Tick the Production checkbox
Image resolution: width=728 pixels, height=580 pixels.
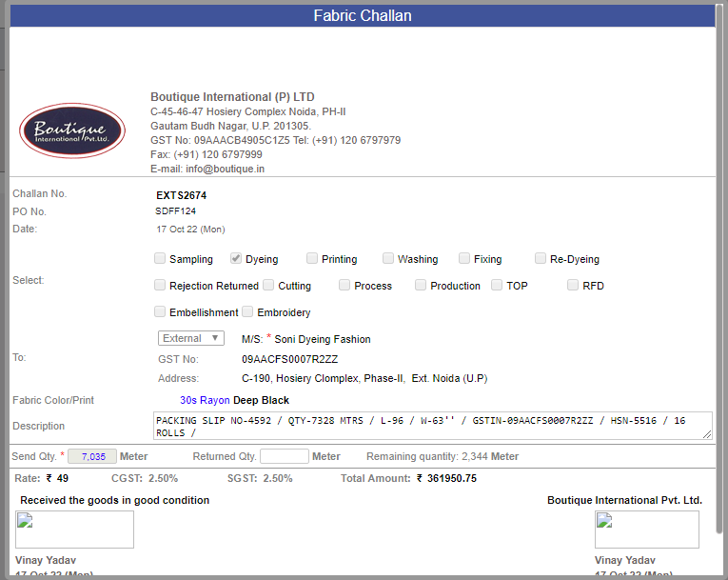(421, 285)
